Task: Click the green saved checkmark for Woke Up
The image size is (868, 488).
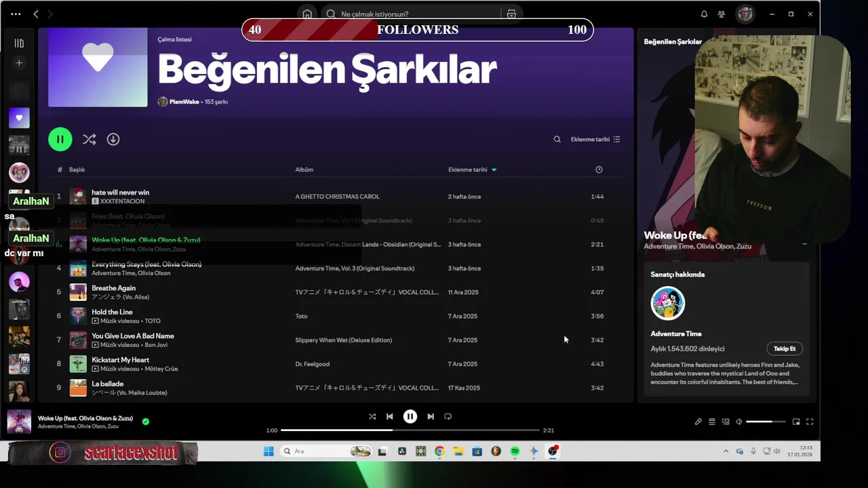Action: [x=145, y=422]
